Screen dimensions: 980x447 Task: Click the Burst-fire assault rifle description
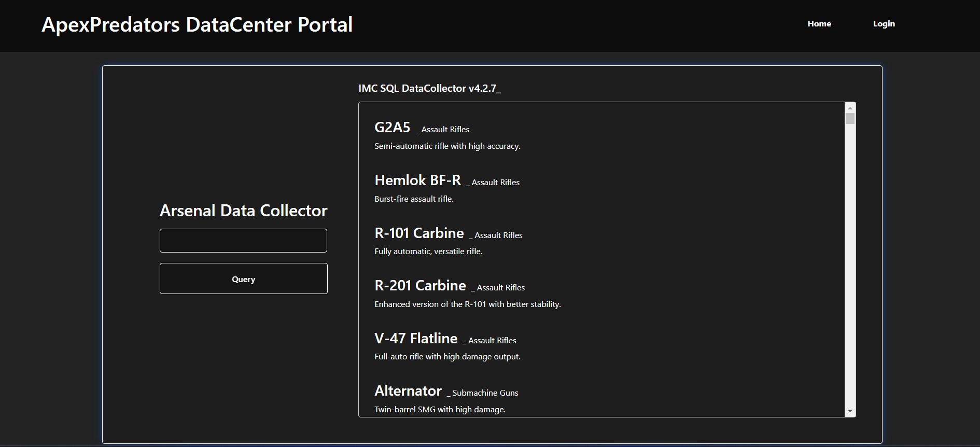click(414, 199)
